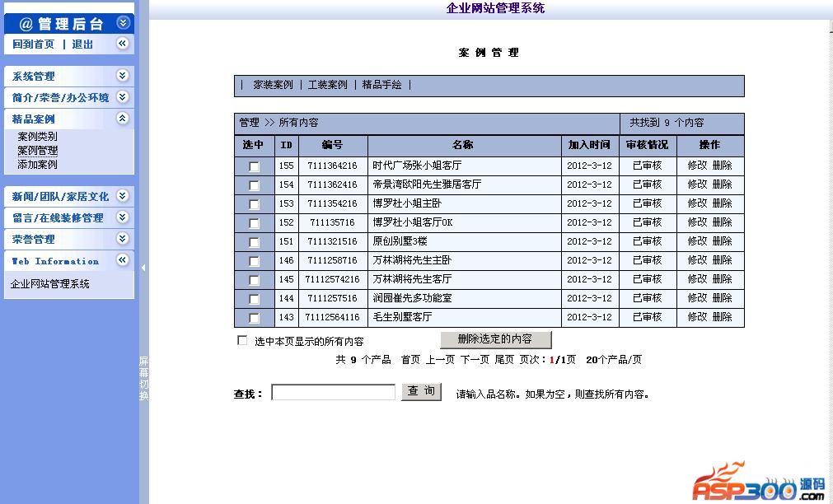Viewport: 833px width, 504px height.
Task: Click 退出 to log out
Action: pos(82,44)
